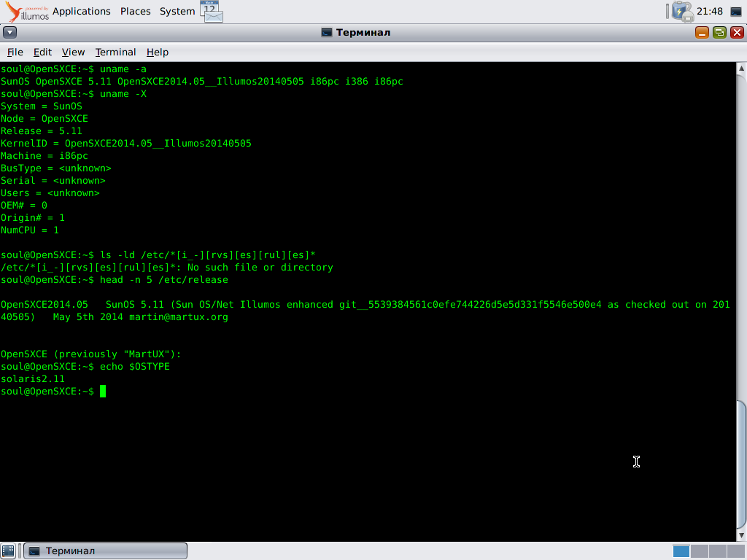Click 'martin@martux.org' in the release output

click(x=179, y=316)
